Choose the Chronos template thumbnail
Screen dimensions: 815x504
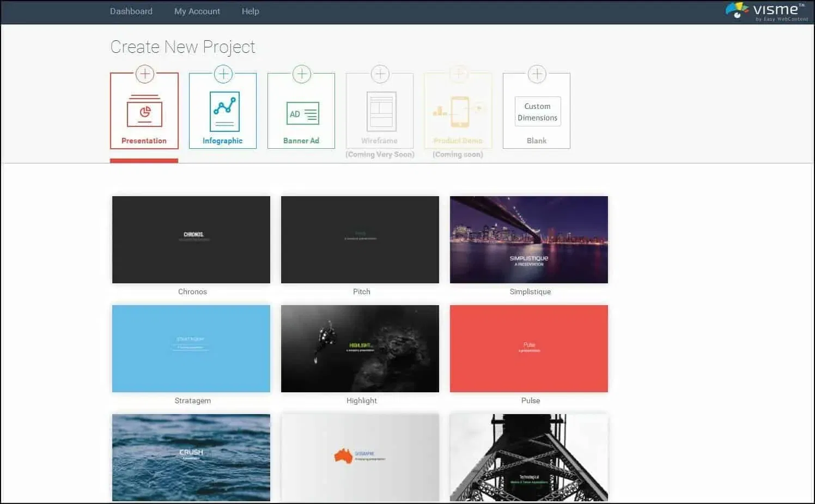191,240
